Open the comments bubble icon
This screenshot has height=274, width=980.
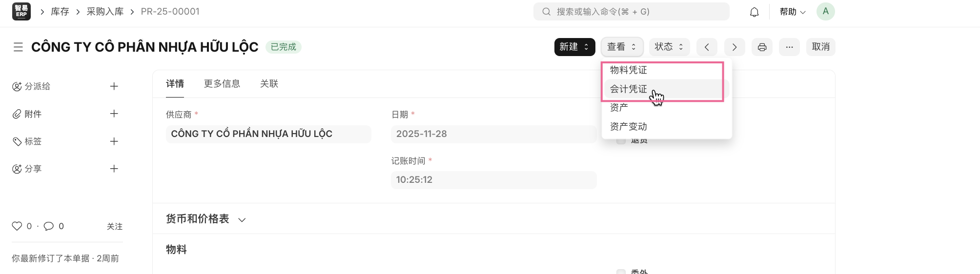tap(49, 226)
